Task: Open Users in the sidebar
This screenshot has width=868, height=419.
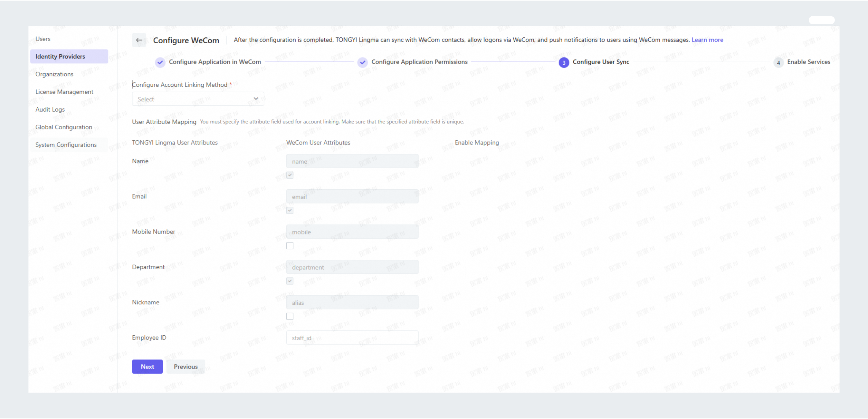Action: tap(43, 39)
